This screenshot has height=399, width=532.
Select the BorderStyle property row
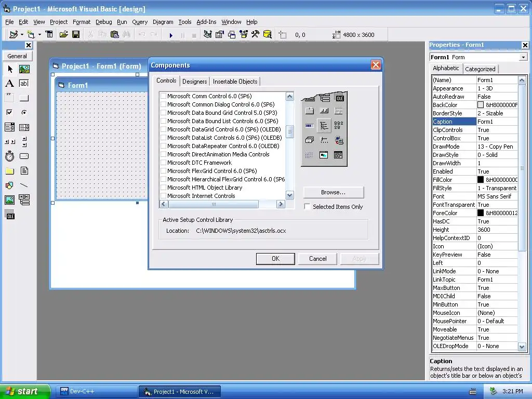[x=475, y=113]
